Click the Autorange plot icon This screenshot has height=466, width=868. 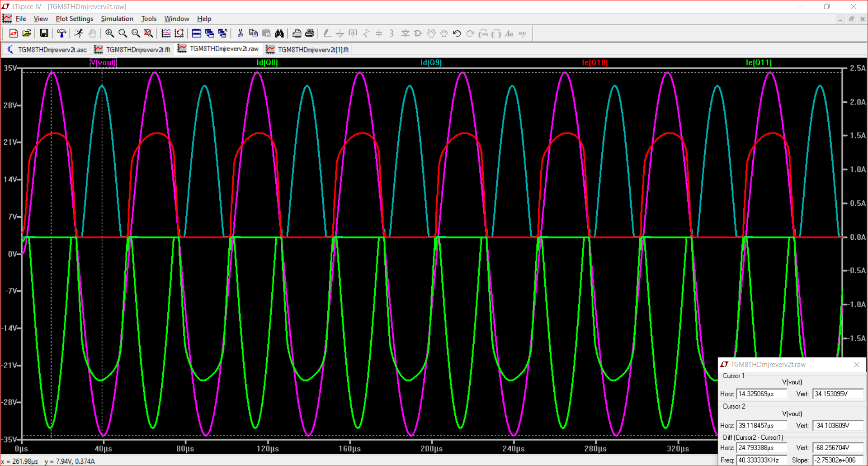click(166, 33)
